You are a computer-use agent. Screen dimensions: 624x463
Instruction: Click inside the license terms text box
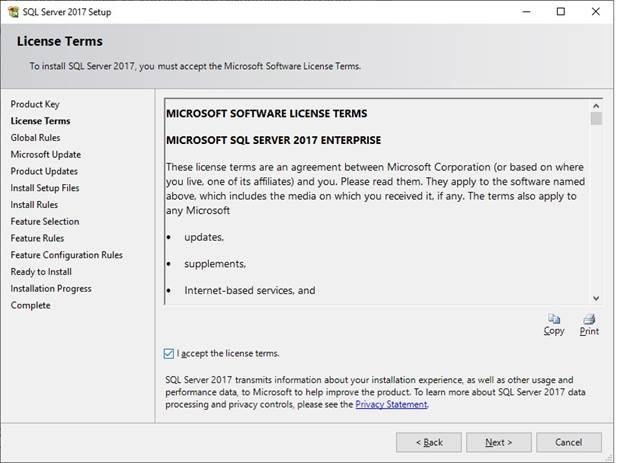tap(375, 200)
